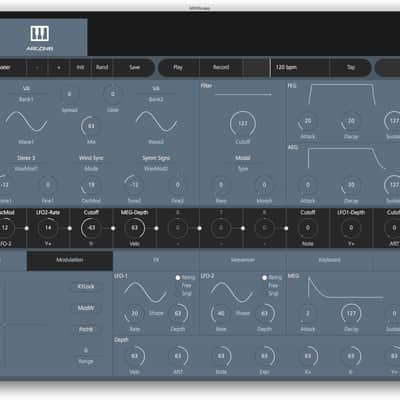Image resolution: width=400 pixels, height=400 pixels.
Task: Select LFO-1 Free radio option
Action: click(178, 286)
